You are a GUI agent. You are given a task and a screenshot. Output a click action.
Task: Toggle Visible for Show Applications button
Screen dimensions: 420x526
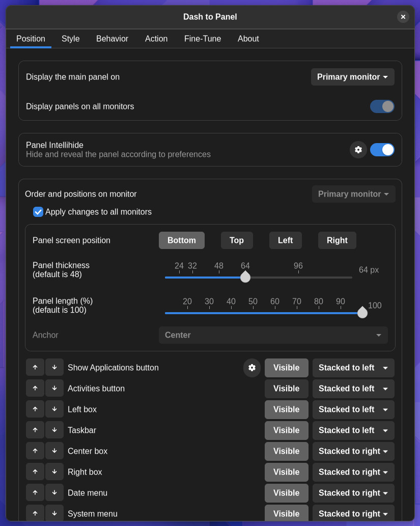point(287,368)
